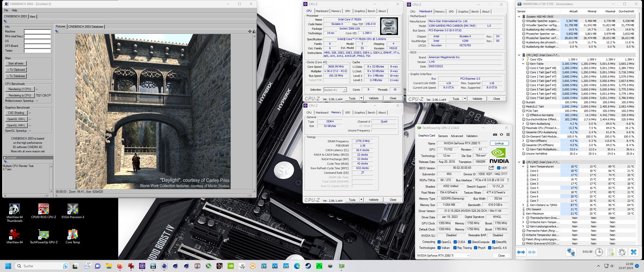The width and height of the screenshot is (644, 272).
Task: Click the Lookup button in GPU-Z
Action: click(x=499, y=143)
